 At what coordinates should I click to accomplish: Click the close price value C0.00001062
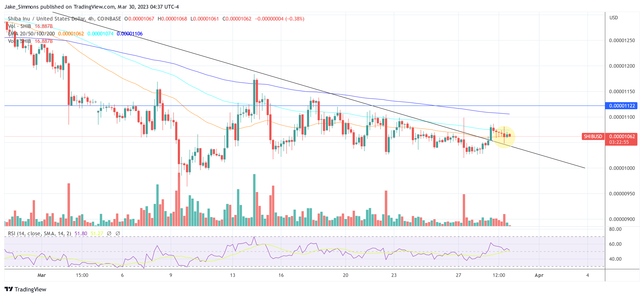(237, 19)
